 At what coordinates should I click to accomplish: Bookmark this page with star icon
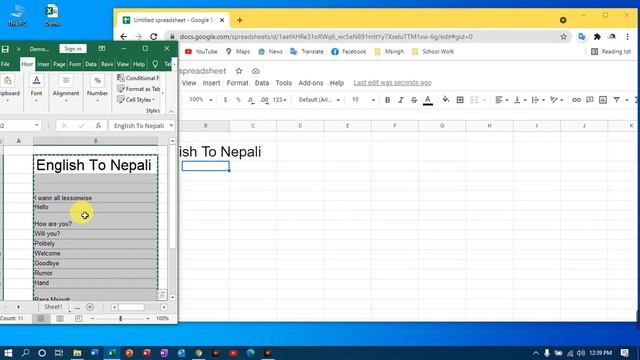[564, 37]
